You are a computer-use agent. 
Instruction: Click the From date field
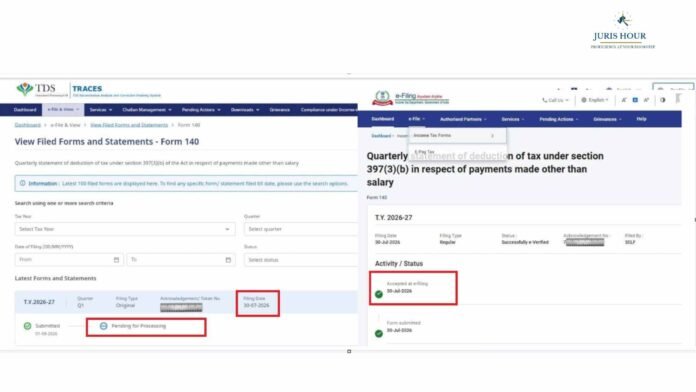(69, 260)
